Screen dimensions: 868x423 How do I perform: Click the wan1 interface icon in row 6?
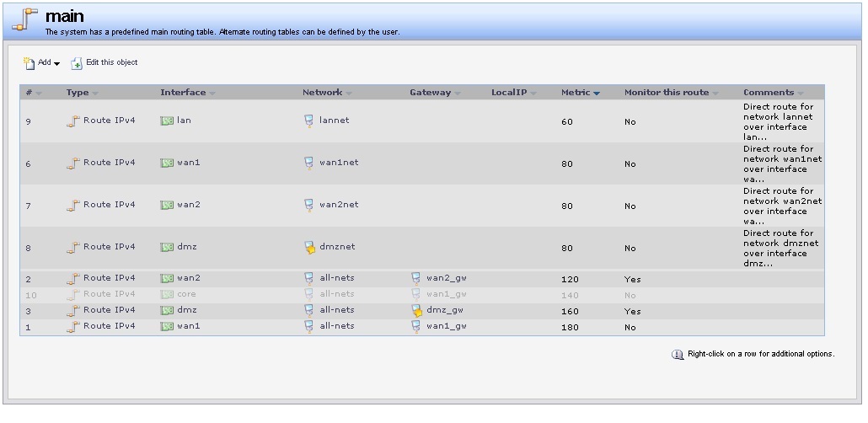167,163
